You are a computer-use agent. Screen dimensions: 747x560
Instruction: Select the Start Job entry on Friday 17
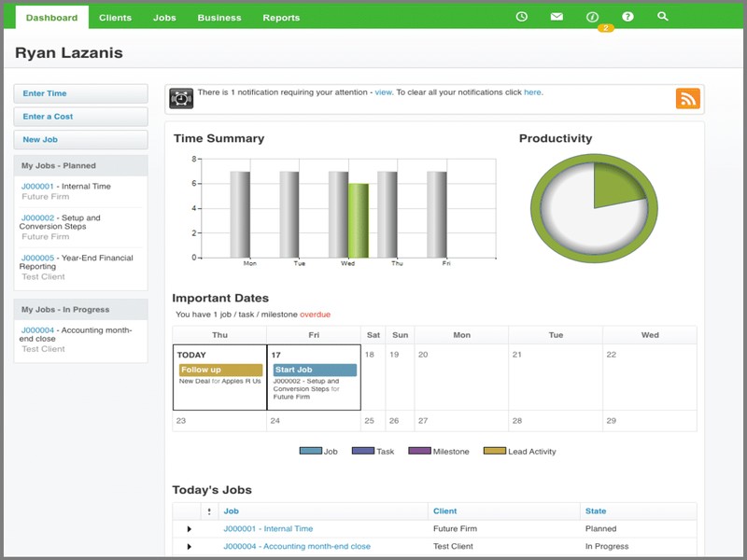click(x=314, y=370)
